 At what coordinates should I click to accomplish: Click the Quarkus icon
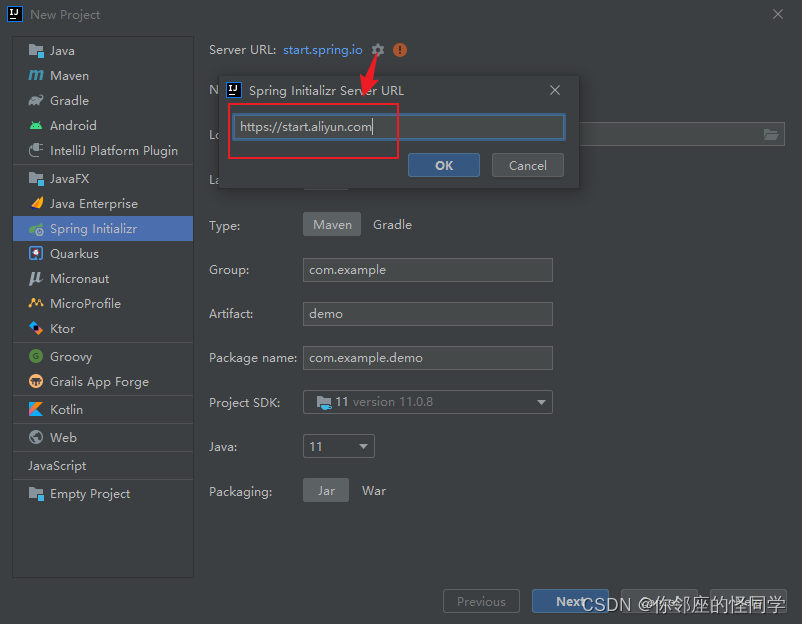tap(36, 253)
